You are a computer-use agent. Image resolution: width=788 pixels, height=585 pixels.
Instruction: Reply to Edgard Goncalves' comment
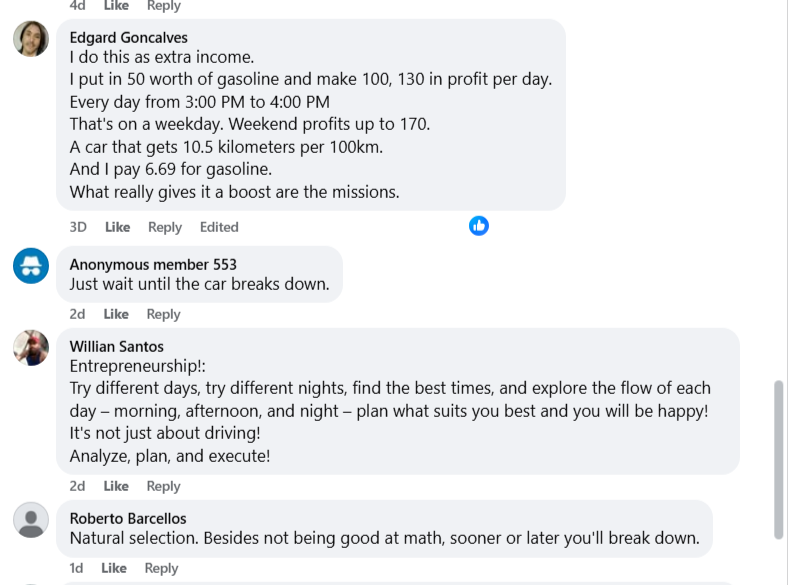point(165,227)
